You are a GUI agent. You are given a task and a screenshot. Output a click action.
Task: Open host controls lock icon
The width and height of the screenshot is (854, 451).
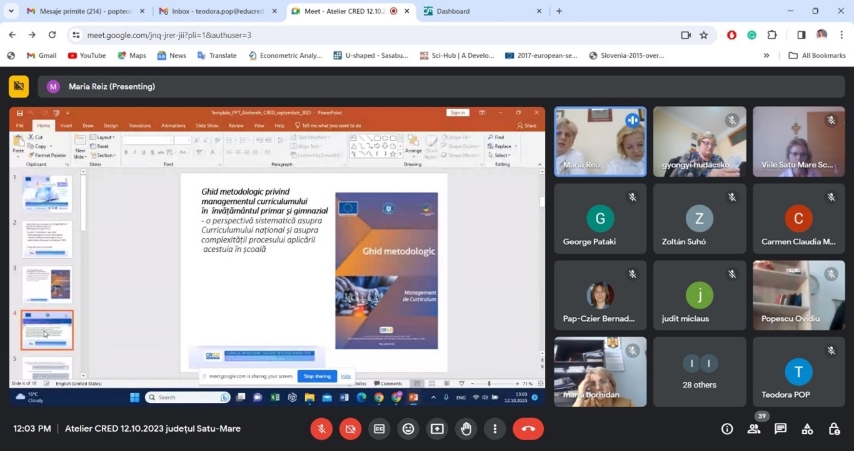click(x=834, y=429)
